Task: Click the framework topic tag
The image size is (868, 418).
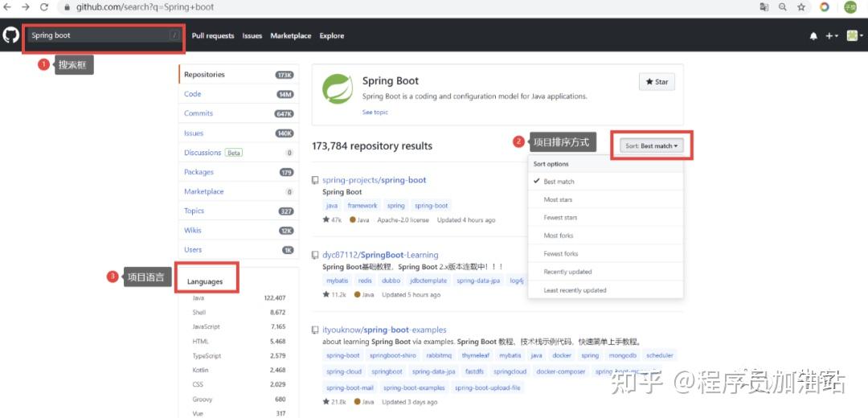Action: tap(362, 206)
